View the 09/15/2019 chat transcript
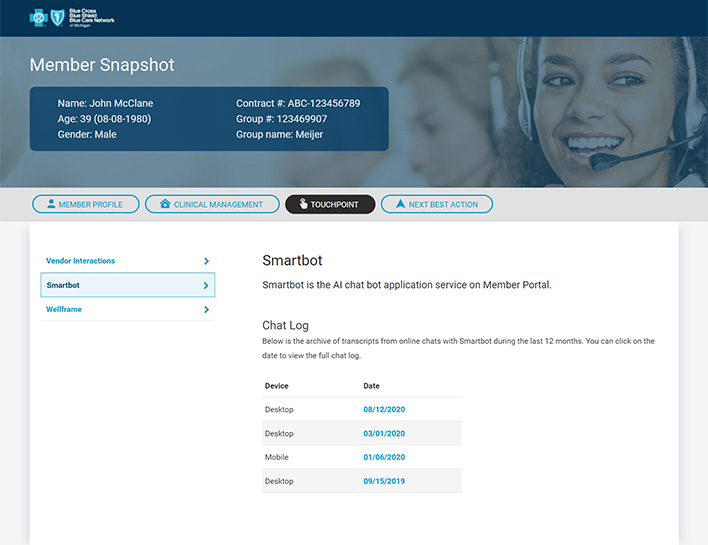This screenshot has width=708, height=545. point(384,481)
